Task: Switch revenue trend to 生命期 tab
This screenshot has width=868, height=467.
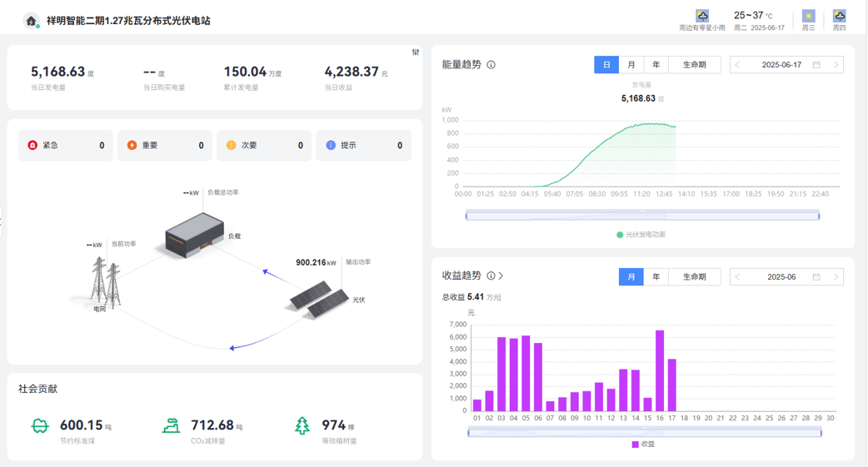Action: click(694, 277)
